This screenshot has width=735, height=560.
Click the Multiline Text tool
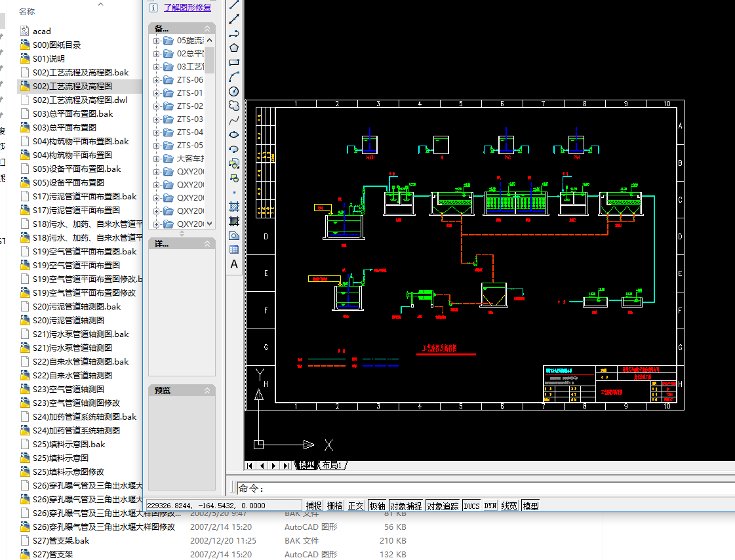coord(234,264)
